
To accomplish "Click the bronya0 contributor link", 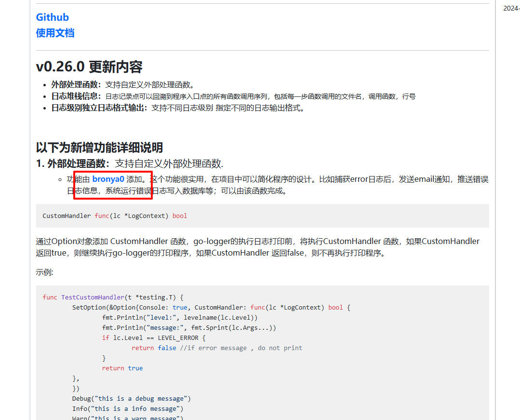I will 108,179.
